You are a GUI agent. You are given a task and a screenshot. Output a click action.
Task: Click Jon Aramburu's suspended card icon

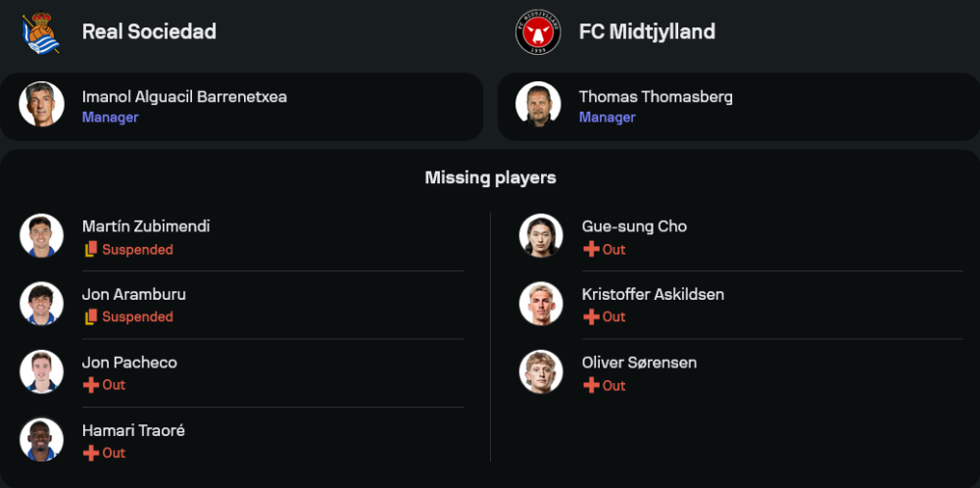(x=91, y=317)
